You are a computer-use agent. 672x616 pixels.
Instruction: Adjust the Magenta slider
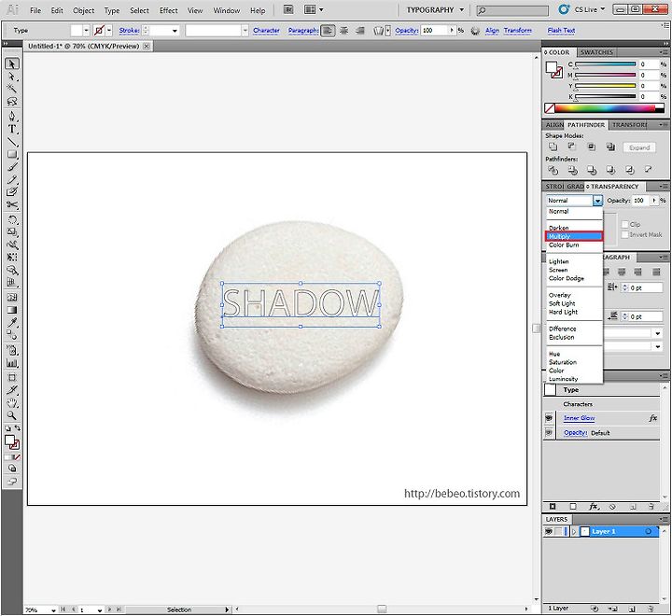[x=606, y=75]
